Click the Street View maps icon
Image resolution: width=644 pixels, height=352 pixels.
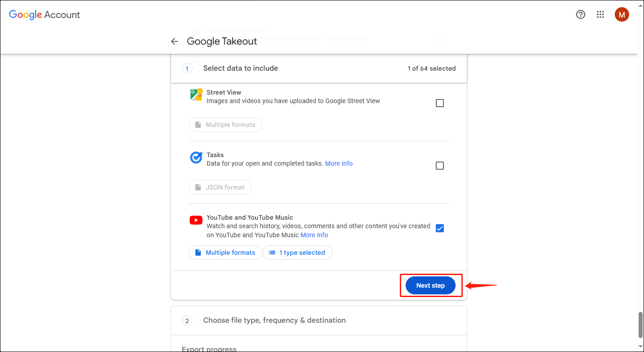(196, 95)
